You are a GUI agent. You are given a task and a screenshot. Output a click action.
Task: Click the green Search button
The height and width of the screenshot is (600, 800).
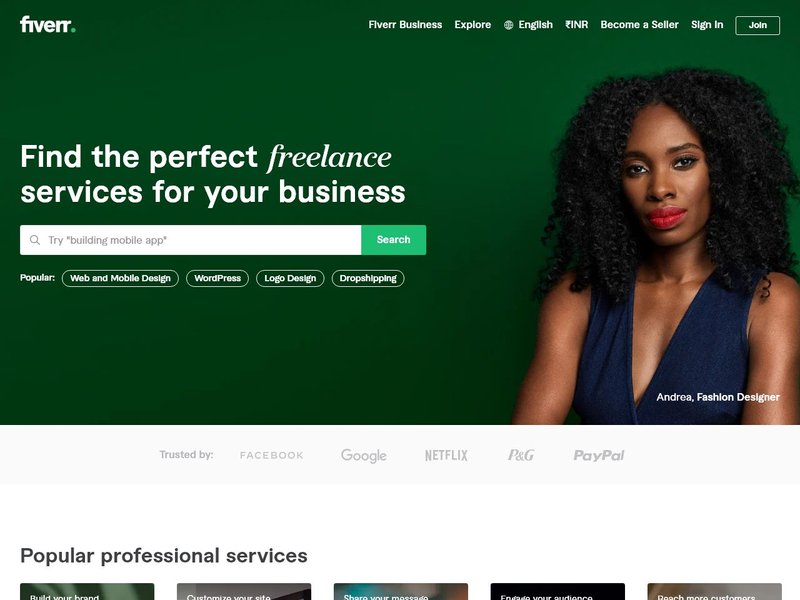click(x=393, y=240)
